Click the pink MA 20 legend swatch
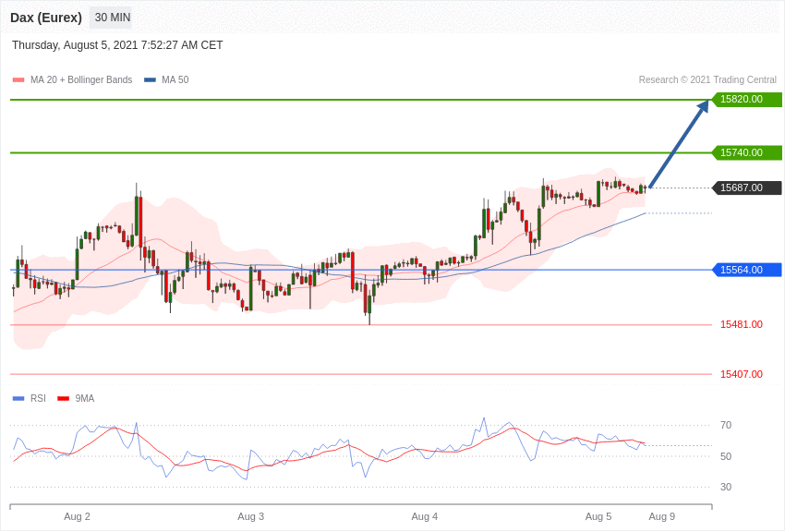Screen dimensions: 785x532 (18, 79)
